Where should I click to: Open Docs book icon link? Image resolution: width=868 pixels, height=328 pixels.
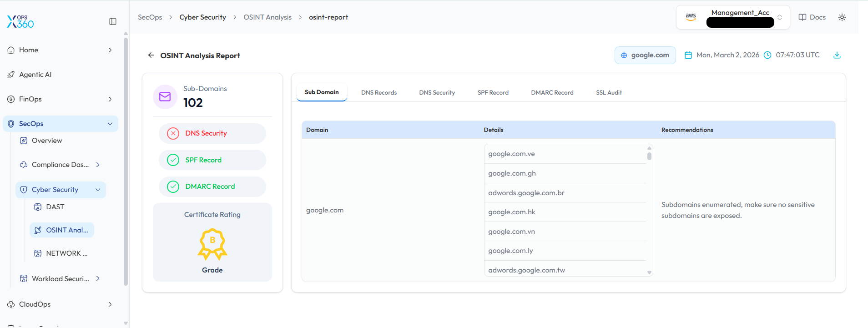[812, 17]
